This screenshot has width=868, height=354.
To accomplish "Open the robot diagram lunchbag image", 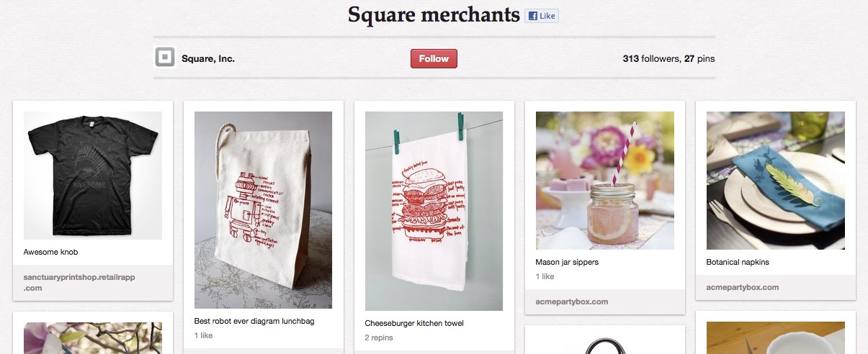I will (263, 210).
